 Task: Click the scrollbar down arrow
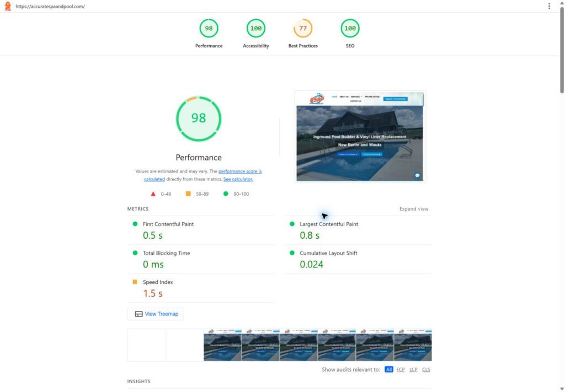coord(562,389)
